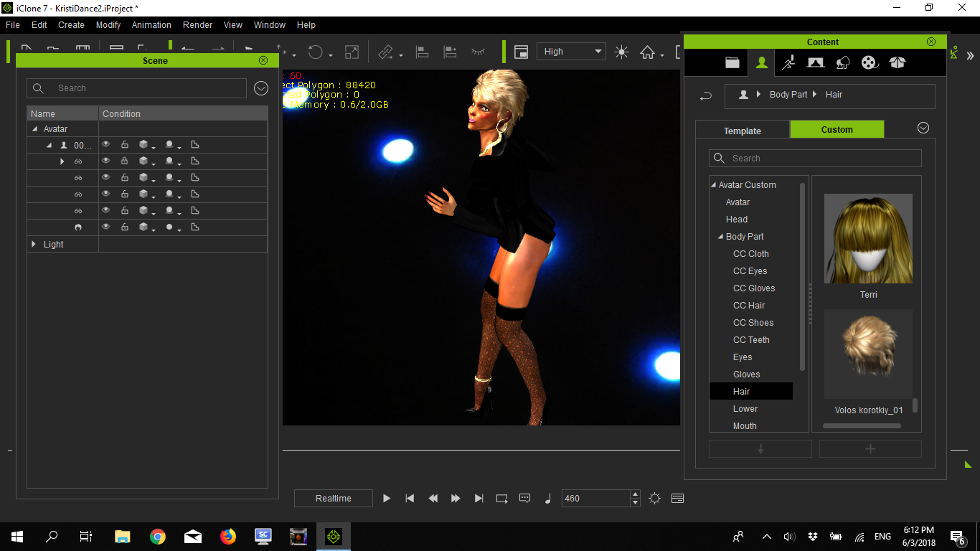Collapse the Body Part tree node
980x551 pixels.
721,237
